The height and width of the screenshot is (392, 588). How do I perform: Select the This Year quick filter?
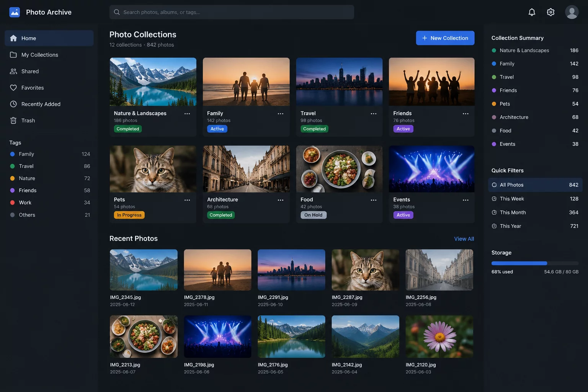[x=535, y=226]
